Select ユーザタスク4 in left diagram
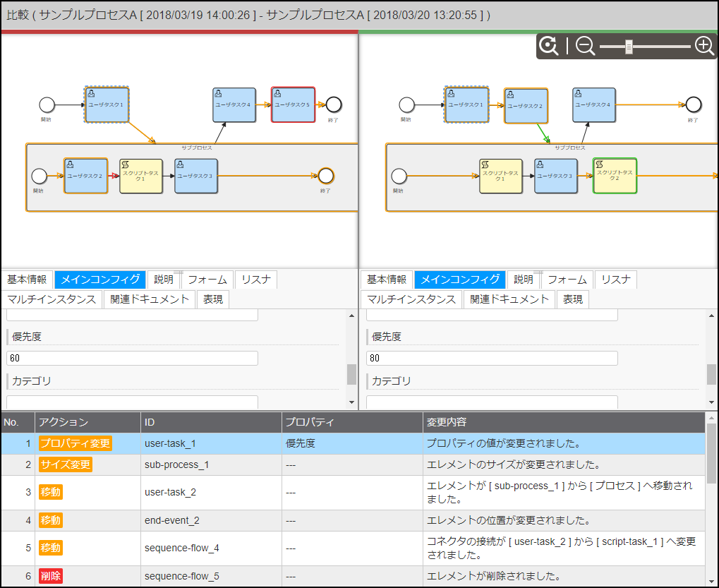This screenshot has width=719, height=588. click(234, 105)
